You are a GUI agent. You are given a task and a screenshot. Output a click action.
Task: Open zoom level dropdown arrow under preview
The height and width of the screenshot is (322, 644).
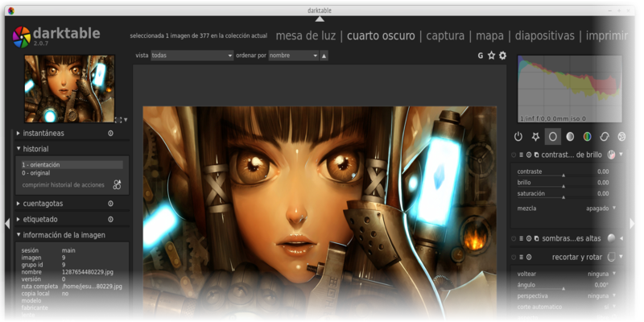(x=126, y=120)
